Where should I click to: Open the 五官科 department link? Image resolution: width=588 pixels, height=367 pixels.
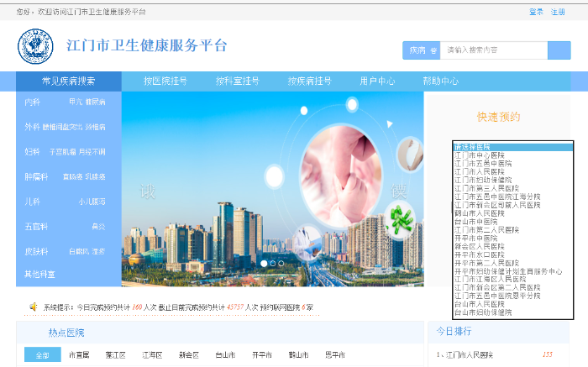point(36,227)
